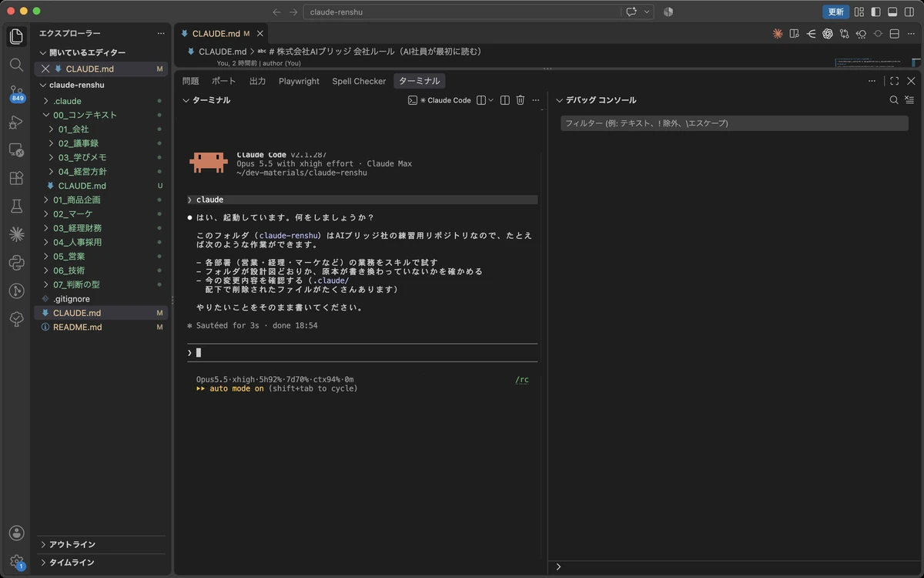Open the Extensions view
The width and height of the screenshot is (924, 578).
pyautogui.click(x=16, y=178)
